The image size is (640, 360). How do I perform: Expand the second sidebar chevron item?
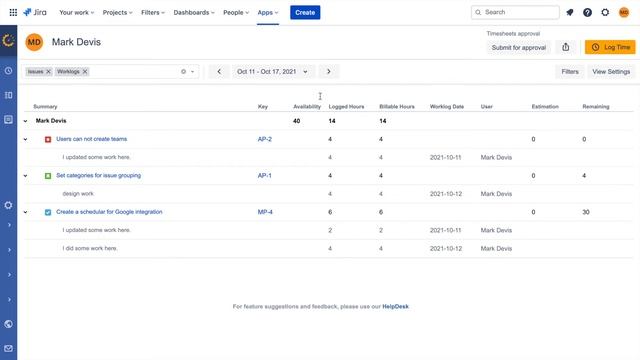click(9, 250)
